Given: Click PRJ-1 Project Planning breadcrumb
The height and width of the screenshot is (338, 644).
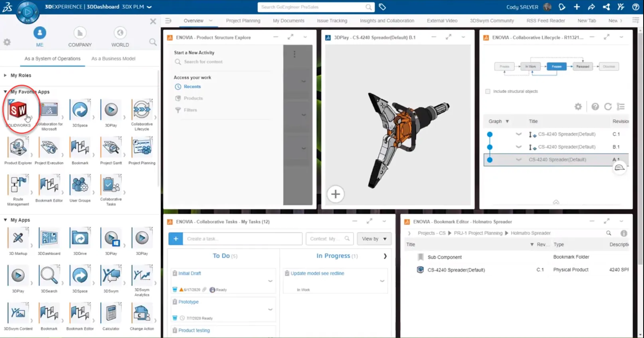Looking at the screenshot, I should pos(478,233).
